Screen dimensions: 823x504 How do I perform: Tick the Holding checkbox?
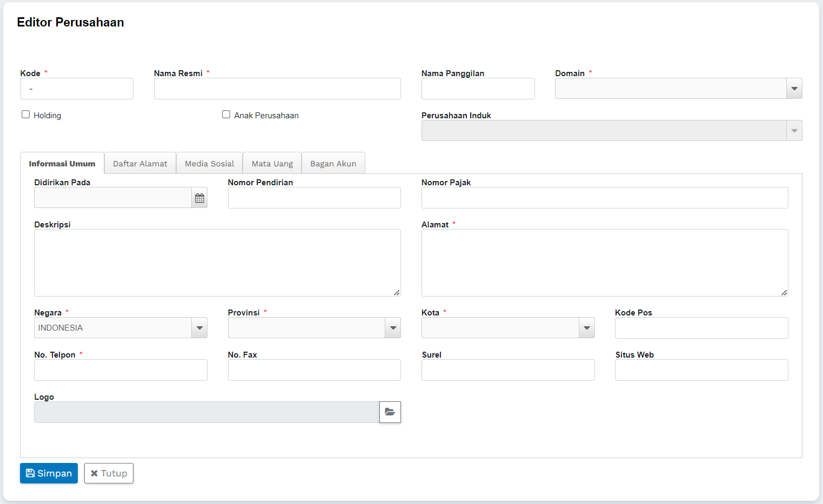pos(25,115)
